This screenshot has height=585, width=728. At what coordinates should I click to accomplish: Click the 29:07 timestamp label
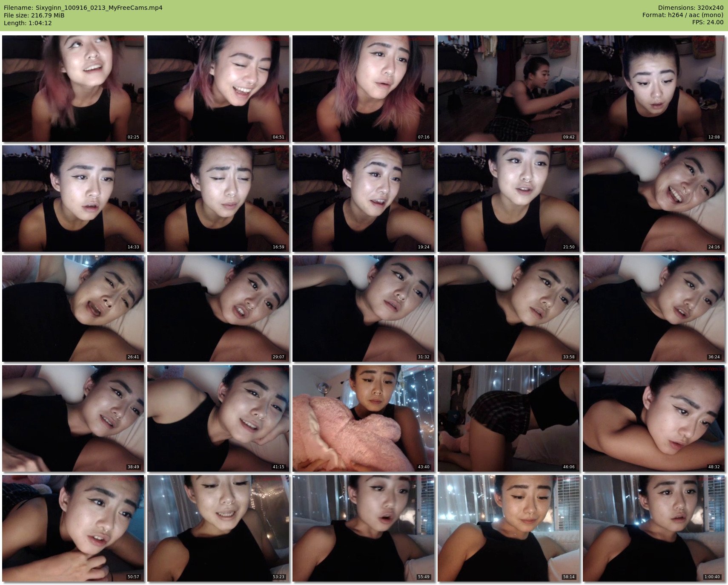[278, 357]
